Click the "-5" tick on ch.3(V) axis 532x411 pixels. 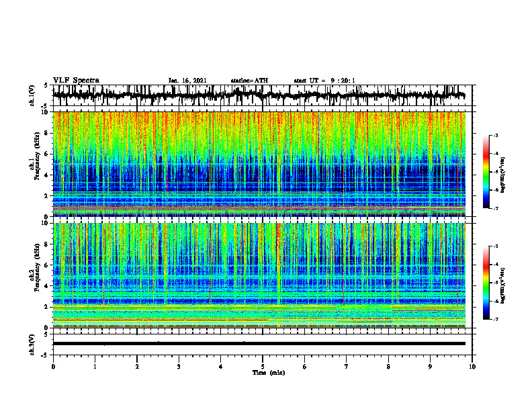tap(44, 355)
